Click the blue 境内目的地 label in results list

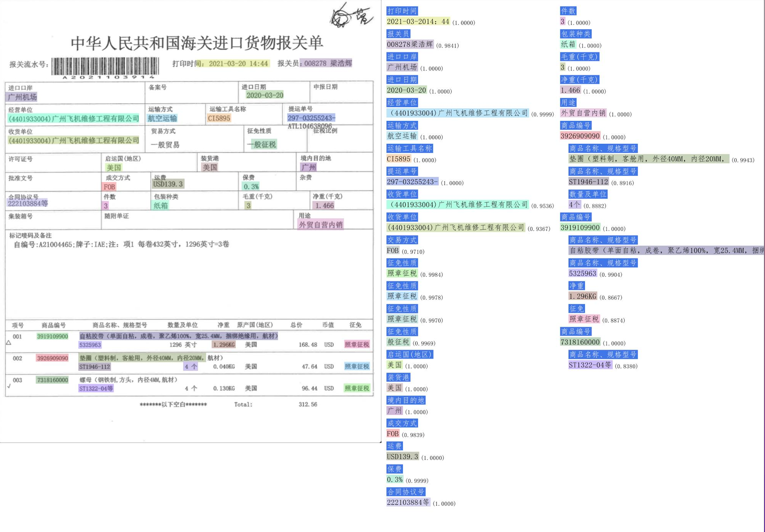(406, 400)
